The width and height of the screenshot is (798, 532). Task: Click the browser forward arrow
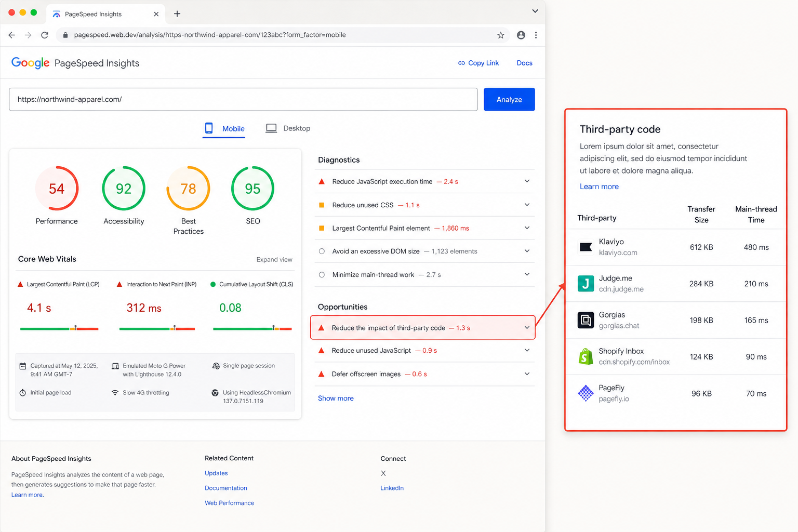(x=28, y=35)
